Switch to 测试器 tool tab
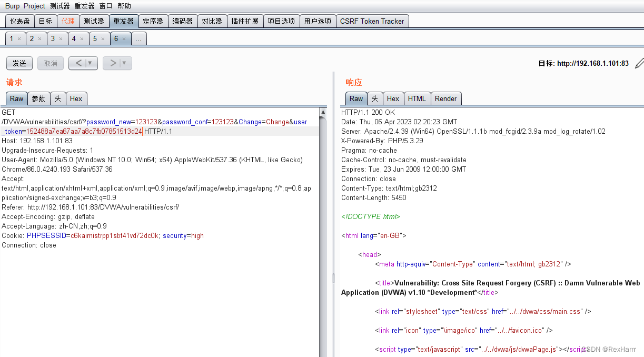The width and height of the screenshot is (644, 357). pos(94,21)
